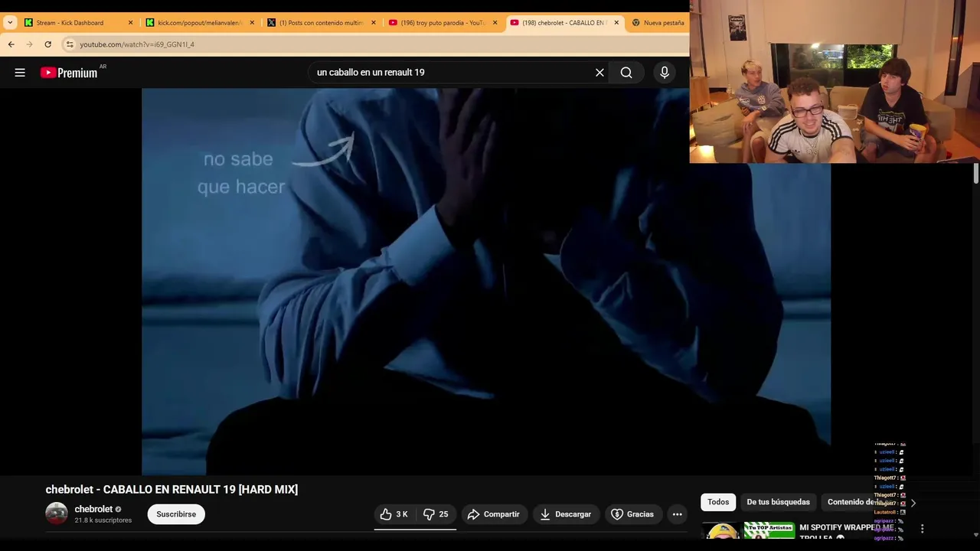Switch to Nueva pestaña tab

658,23
